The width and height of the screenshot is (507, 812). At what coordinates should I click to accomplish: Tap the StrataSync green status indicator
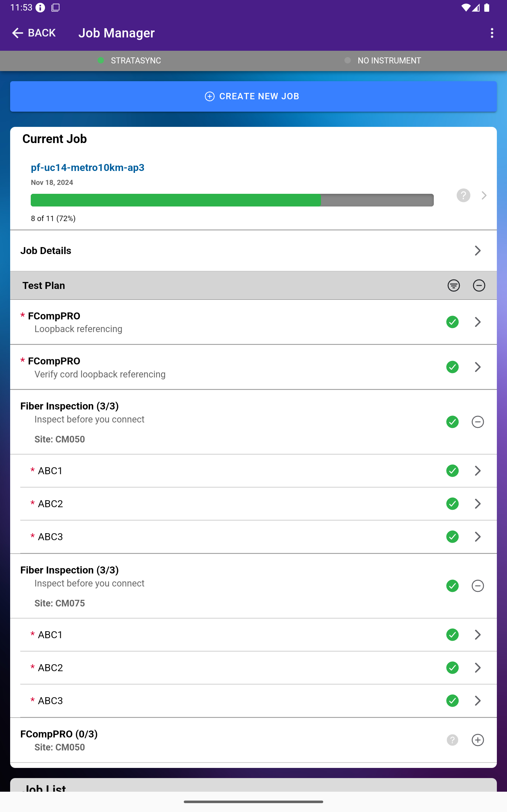(100, 60)
